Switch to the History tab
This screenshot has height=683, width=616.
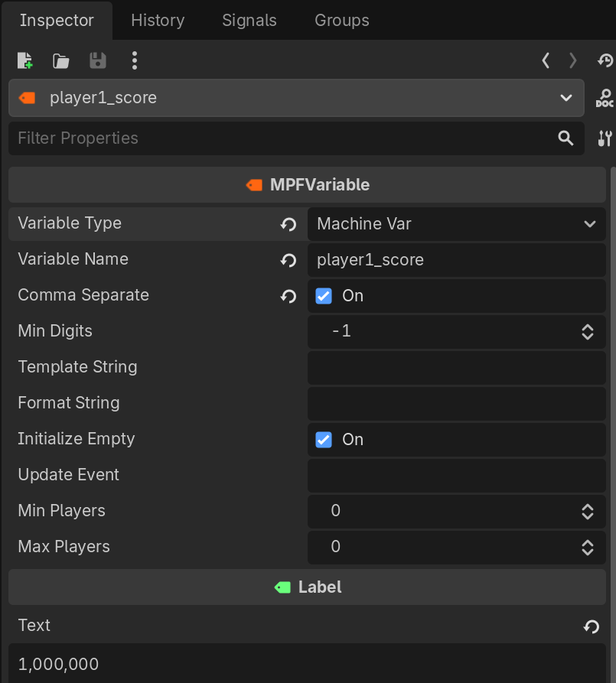158,21
